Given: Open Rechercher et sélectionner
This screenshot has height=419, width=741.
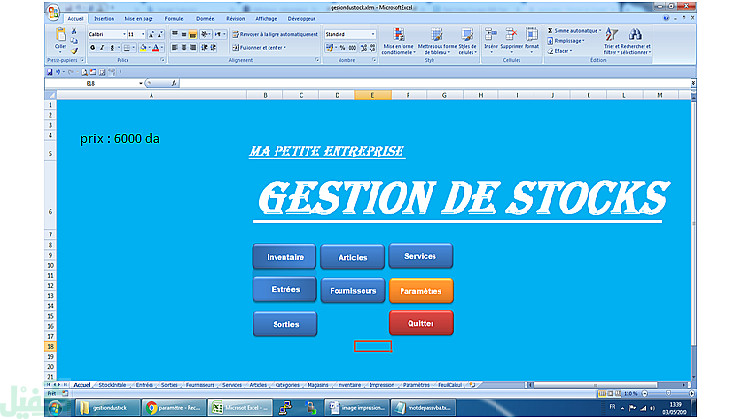Looking at the screenshot, I should (x=636, y=41).
